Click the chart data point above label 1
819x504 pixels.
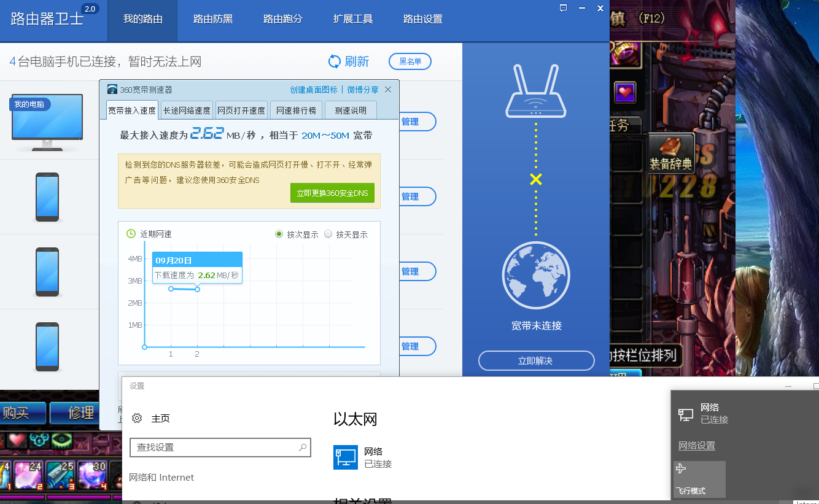tap(171, 289)
